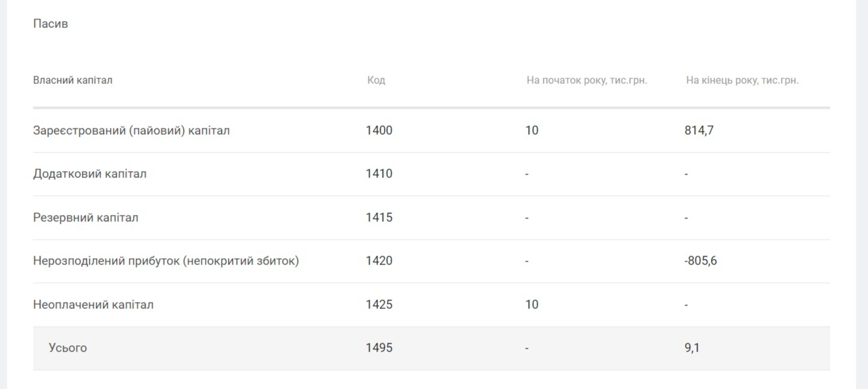Select the Неоплачений капітал row label
Viewport: 868px width, 389px height.
[93, 304]
